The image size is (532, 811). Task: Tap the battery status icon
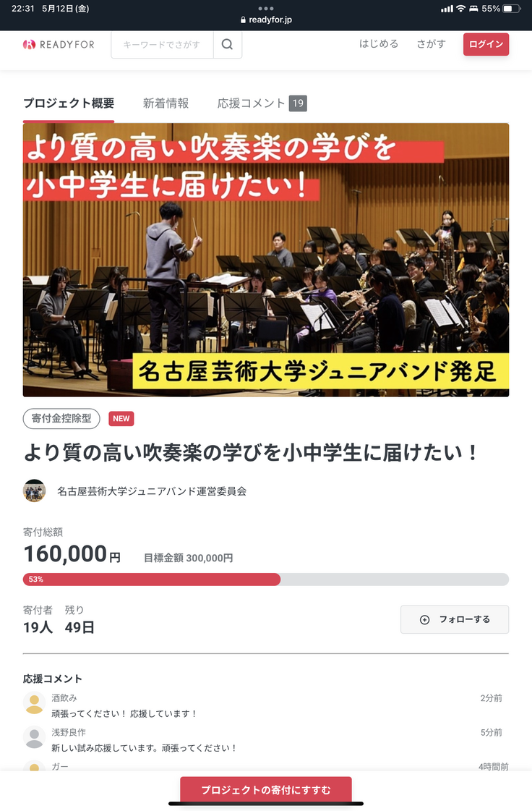(x=512, y=9)
